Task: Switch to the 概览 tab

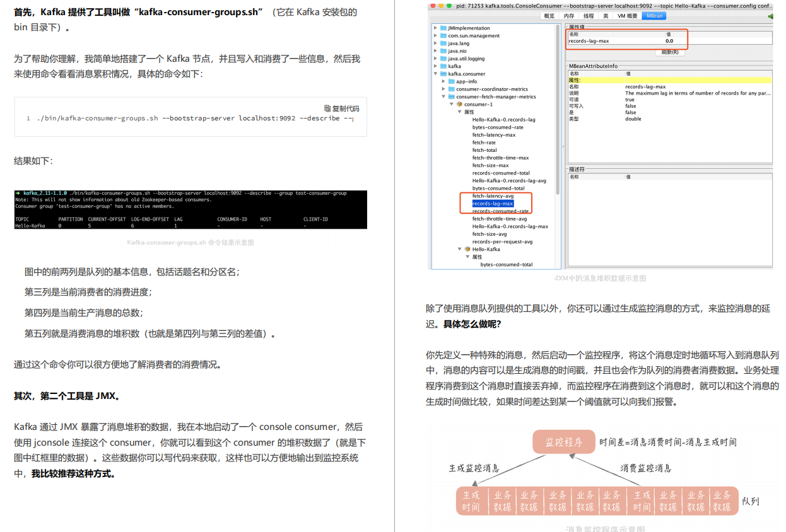Action: (x=549, y=16)
